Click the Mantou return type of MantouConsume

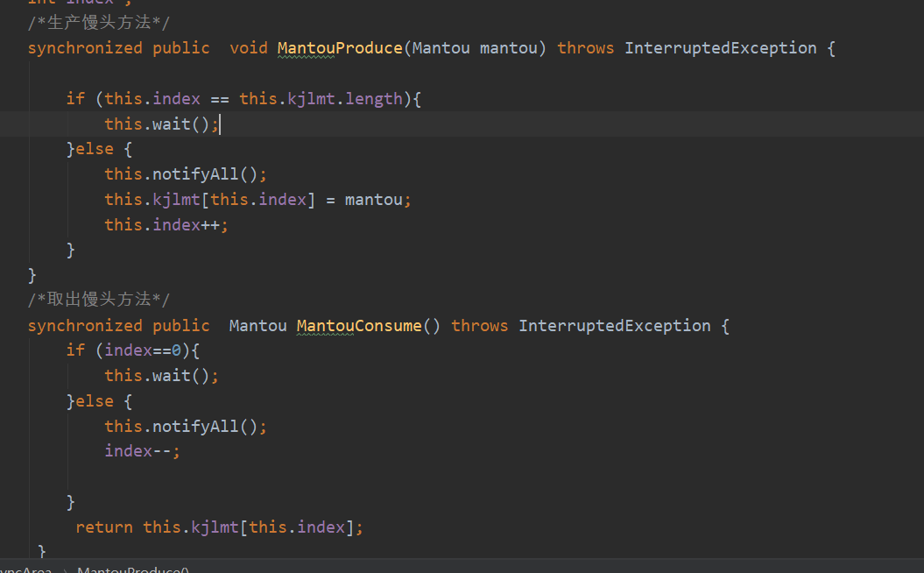click(x=257, y=325)
